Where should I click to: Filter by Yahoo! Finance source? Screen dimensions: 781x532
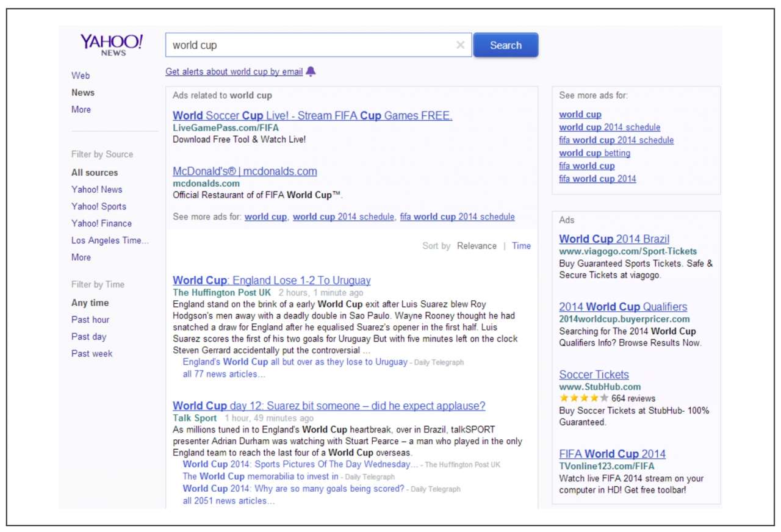coord(101,223)
